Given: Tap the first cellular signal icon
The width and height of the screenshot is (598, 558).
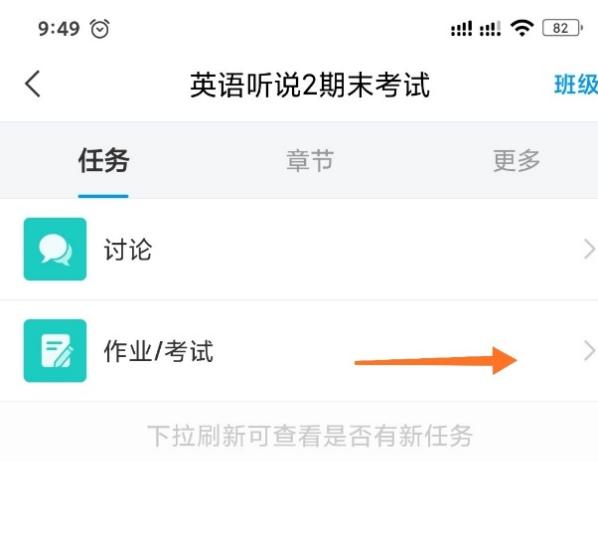Looking at the screenshot, I should 461,29.
